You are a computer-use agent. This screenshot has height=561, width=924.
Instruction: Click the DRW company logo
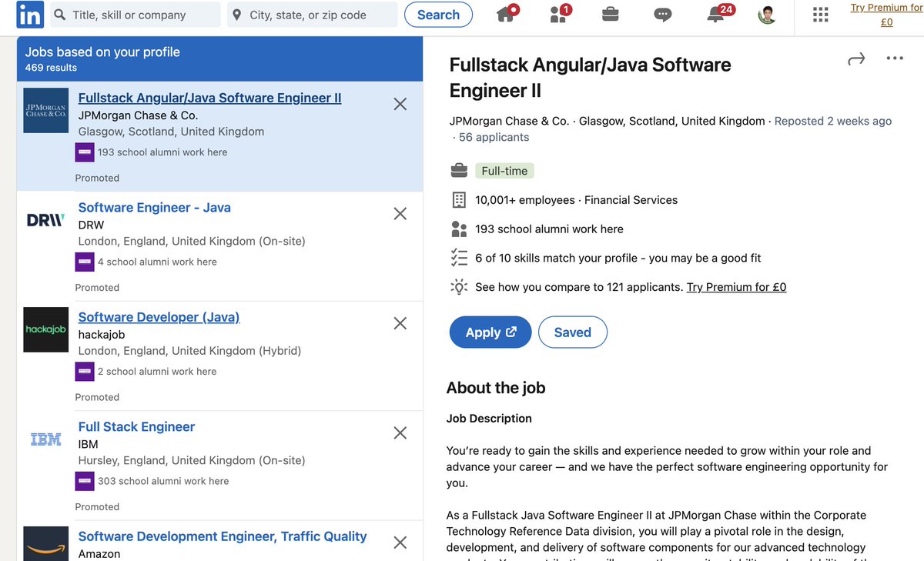[46, 220]
